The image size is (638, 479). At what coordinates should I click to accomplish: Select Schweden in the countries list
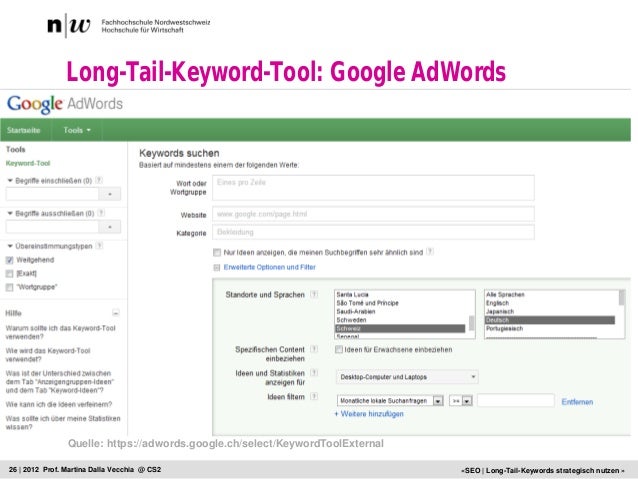(x=351, y=320)
